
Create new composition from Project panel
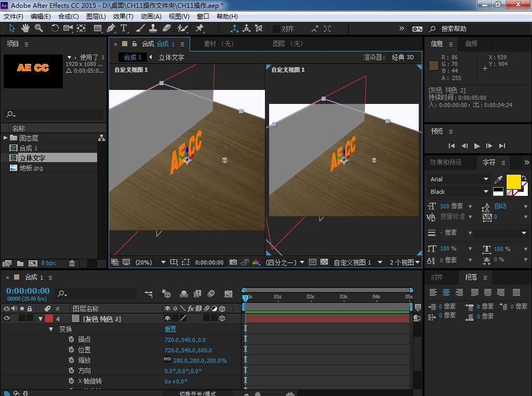coord(33,263)
